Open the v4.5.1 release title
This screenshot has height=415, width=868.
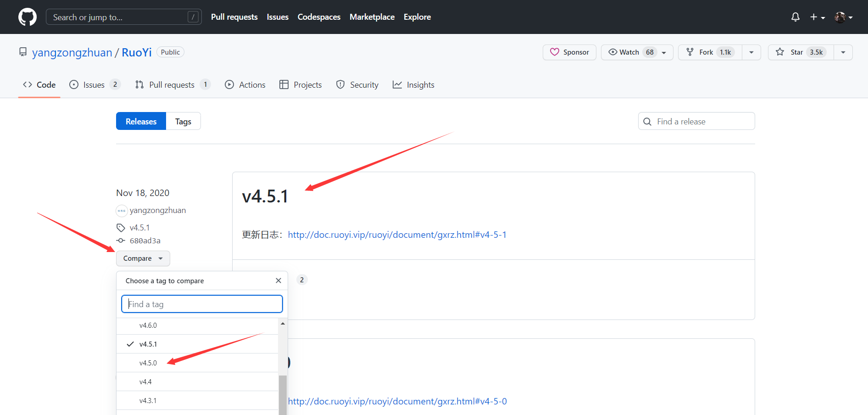pos(265,196)
